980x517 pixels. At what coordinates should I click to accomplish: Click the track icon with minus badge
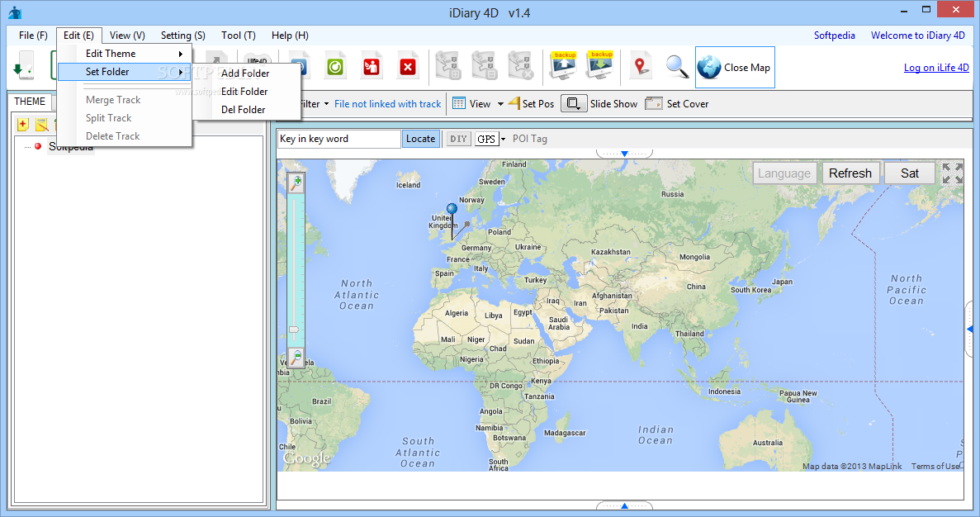[485, 66]
